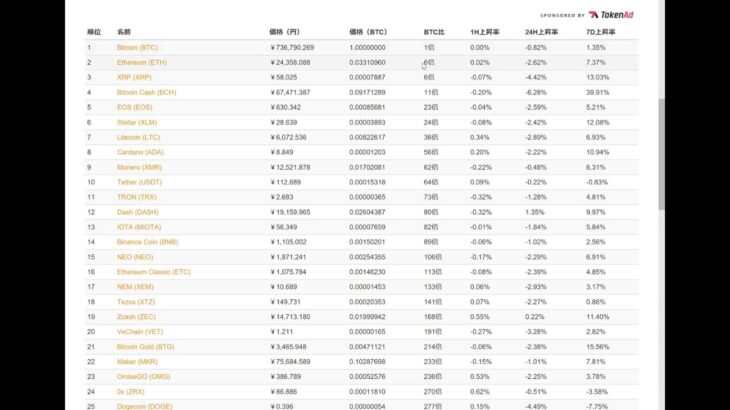This screenshot has height=410, width=730.
Task: Open the Ethereum (ETH) link
Action: tap(143, 62)
